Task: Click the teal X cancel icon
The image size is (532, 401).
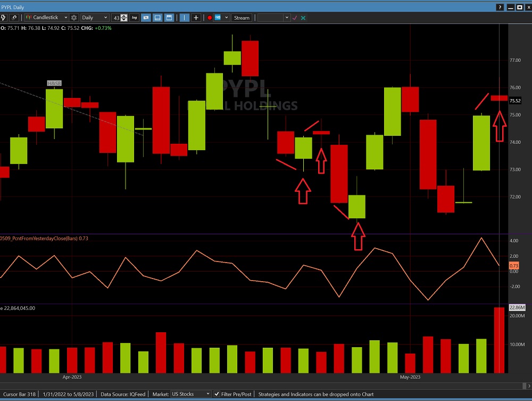Action: [x=302, y=18]
